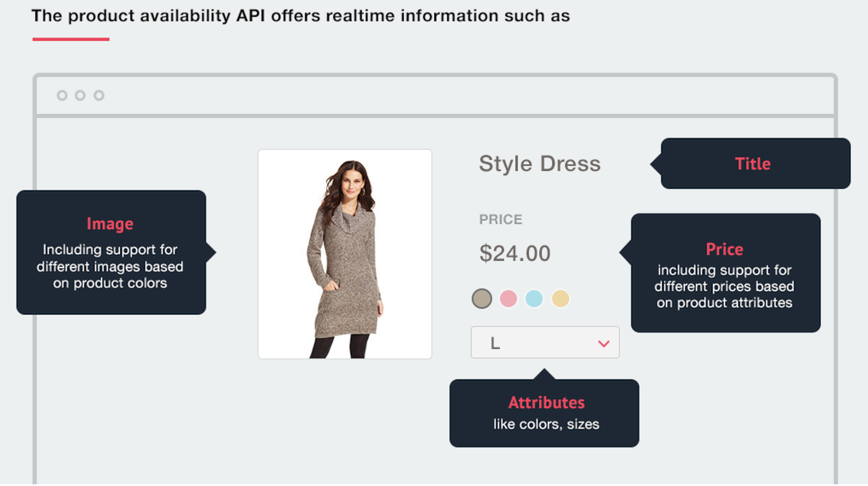Screen dimensions: 868x486
Task: Click the Price callout heading
Action: [725, 249]
